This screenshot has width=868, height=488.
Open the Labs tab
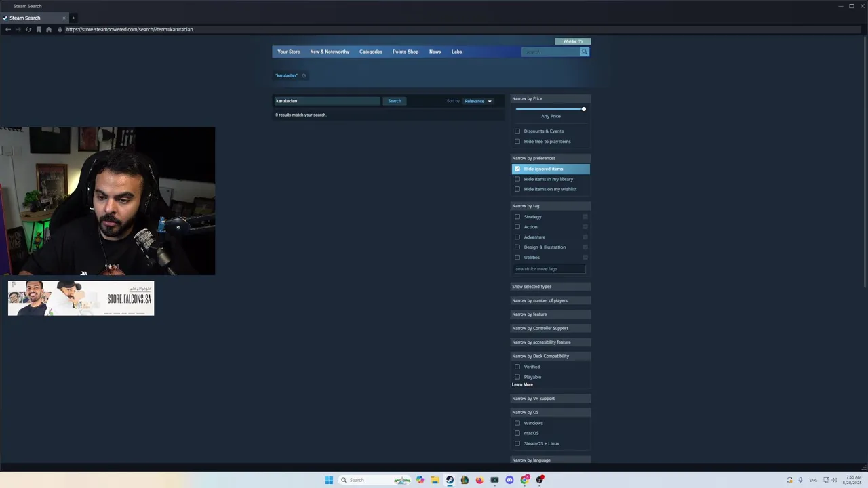[x=457, y=52]
